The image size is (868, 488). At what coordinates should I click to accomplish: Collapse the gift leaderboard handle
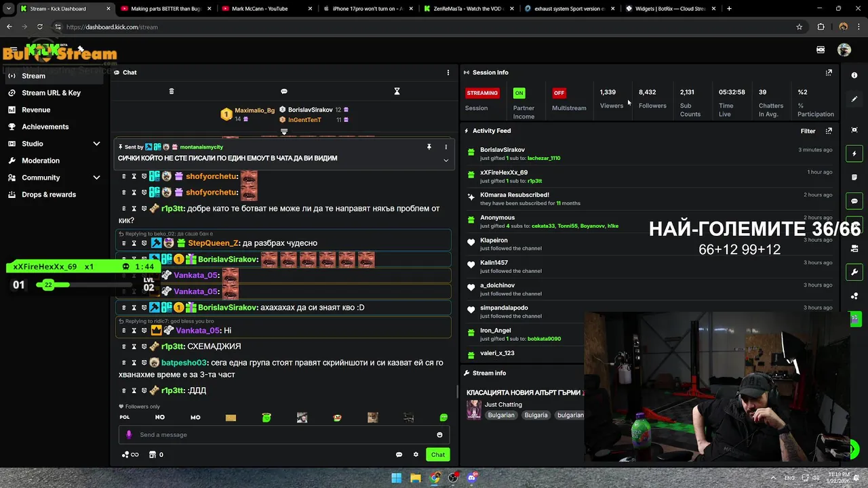284,131
